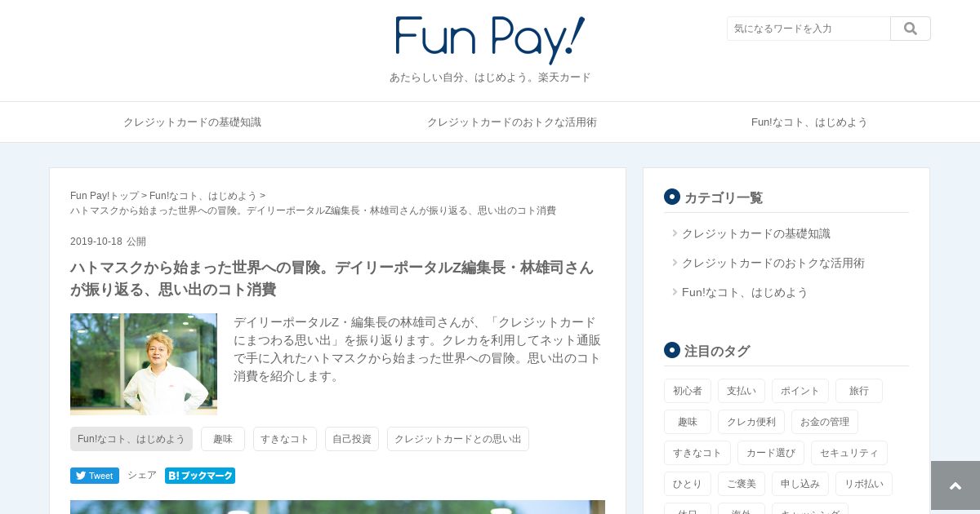Click the 2019-10-18 公開 date text
The width and height of the screenshot is (980, 514).
tap(108, 241)
